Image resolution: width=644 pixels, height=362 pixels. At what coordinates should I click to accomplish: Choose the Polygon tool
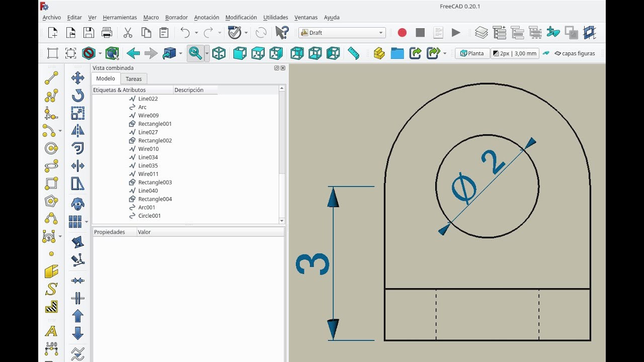(x=51, y=201)
